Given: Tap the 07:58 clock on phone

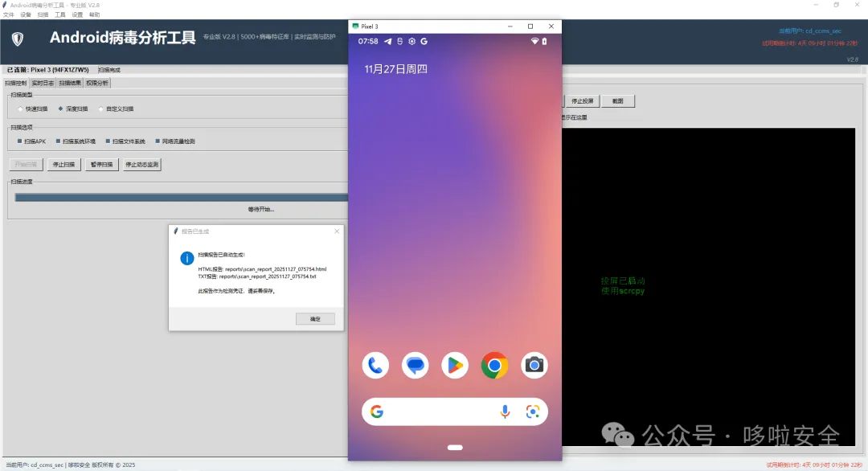Looking at the screenshot, I should (368, 42).
